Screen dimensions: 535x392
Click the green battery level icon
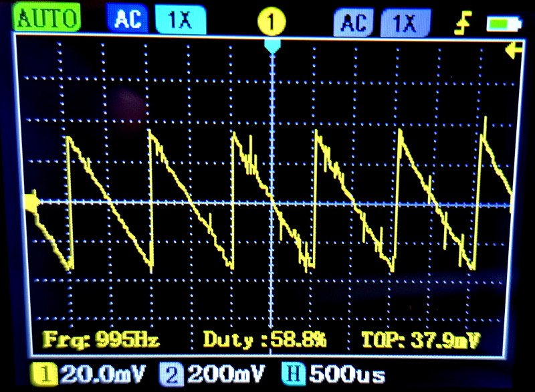pos(504,24)
